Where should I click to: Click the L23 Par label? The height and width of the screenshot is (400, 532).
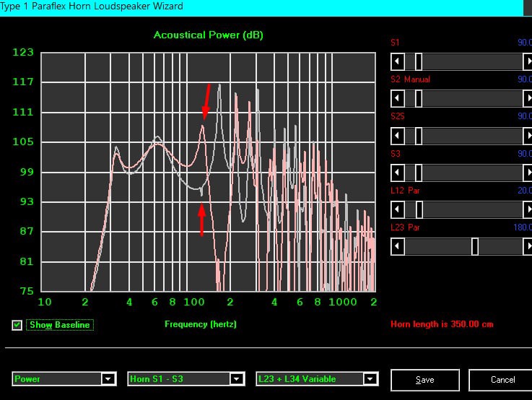click(x=405, y=227)
